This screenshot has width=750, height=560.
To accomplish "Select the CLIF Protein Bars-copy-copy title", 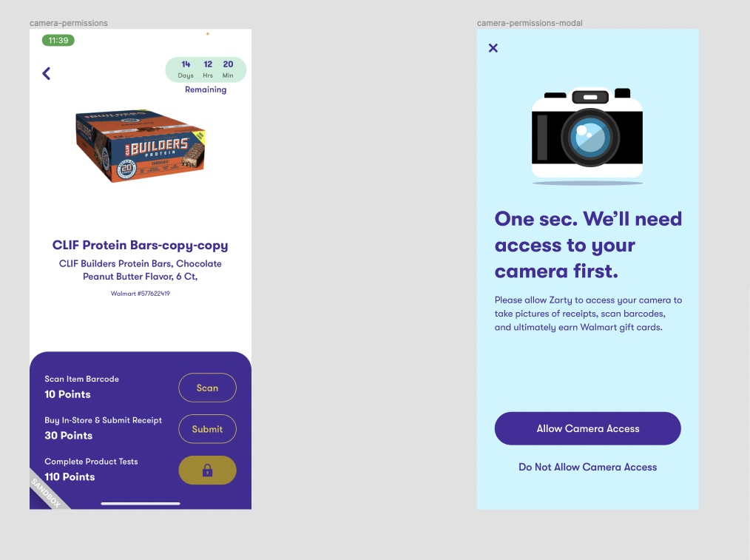I will pyautogui.click(x=140, y=246).
